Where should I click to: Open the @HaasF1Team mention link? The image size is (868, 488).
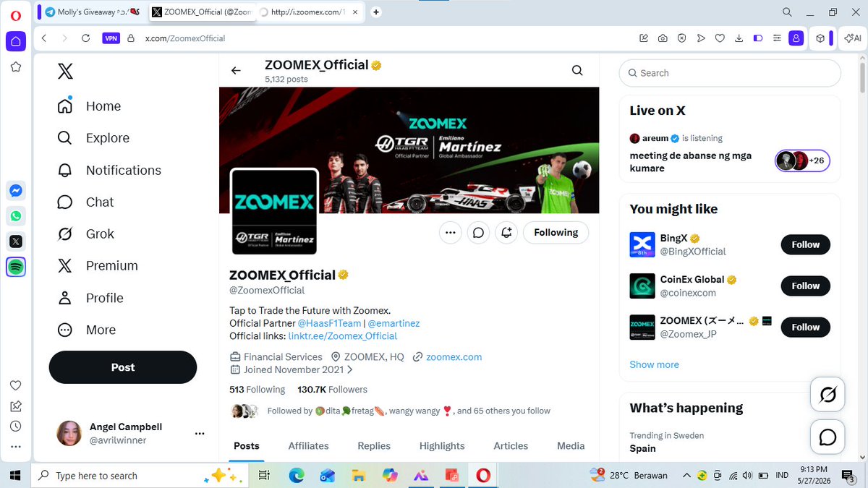coord(329,323)
